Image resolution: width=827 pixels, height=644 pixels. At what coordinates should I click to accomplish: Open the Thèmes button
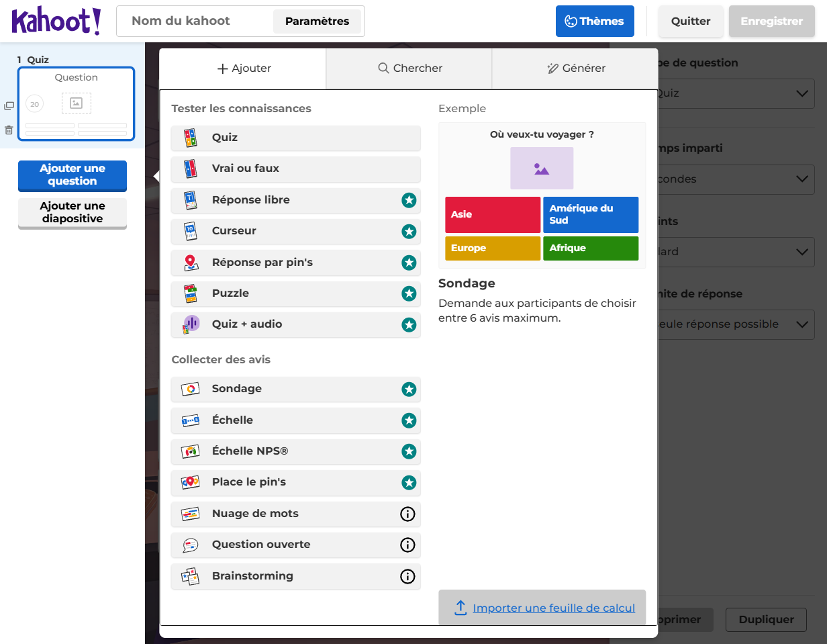[595, 21]
